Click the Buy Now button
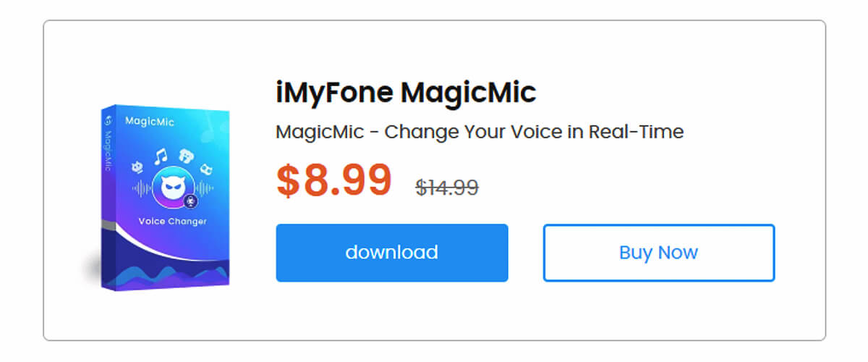The image size is (868, 362). (659, 253)
